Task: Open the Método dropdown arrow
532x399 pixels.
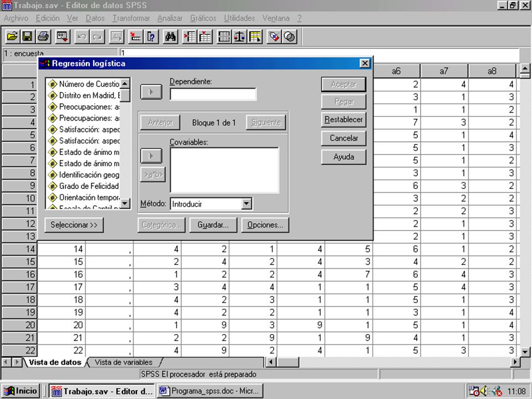Action: pos(247,204)
